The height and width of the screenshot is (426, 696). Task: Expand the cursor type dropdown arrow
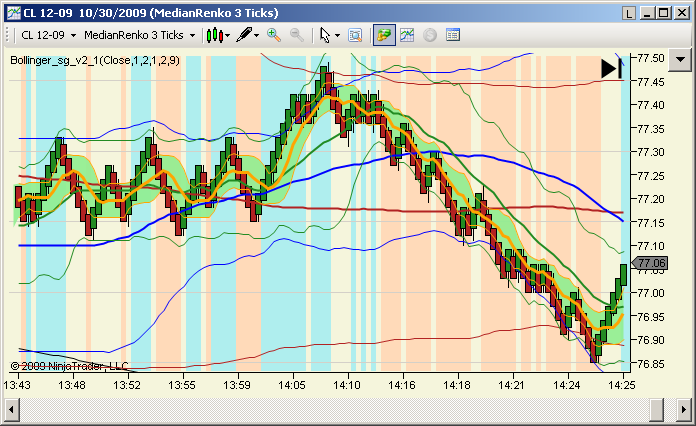point(337,36)
